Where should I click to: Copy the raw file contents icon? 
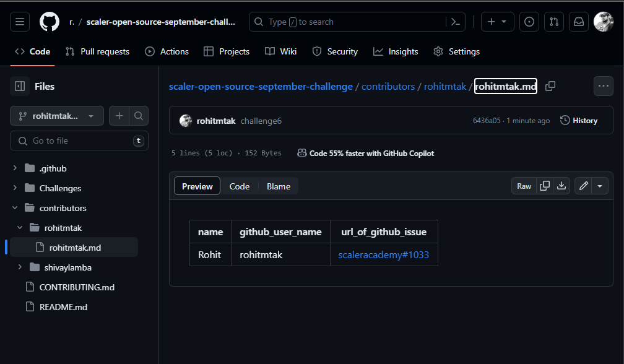545,185
